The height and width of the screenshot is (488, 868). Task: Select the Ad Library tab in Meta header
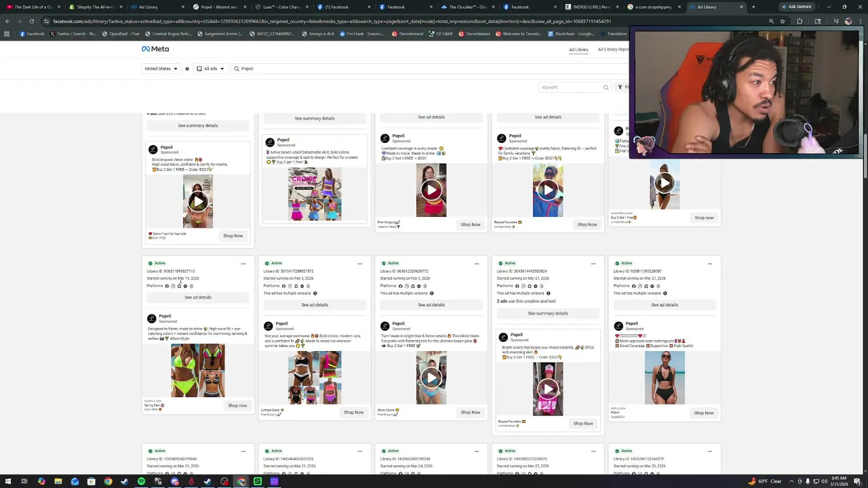point(578,49)
